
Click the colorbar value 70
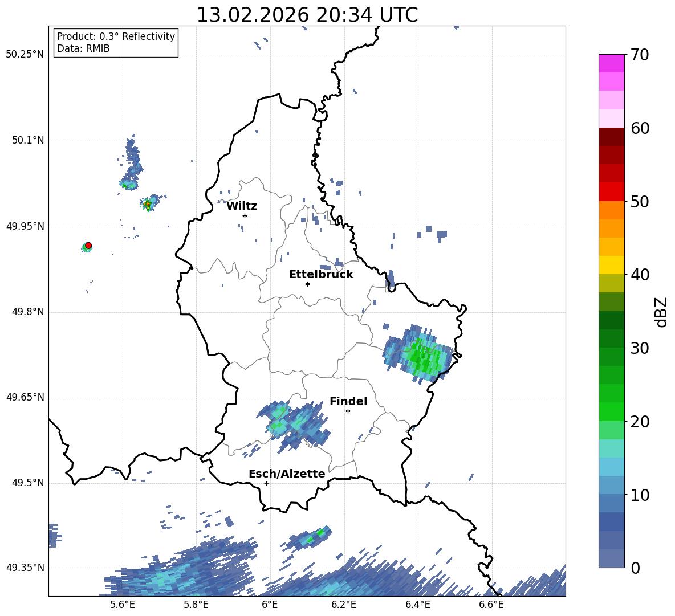coord(640,55)
